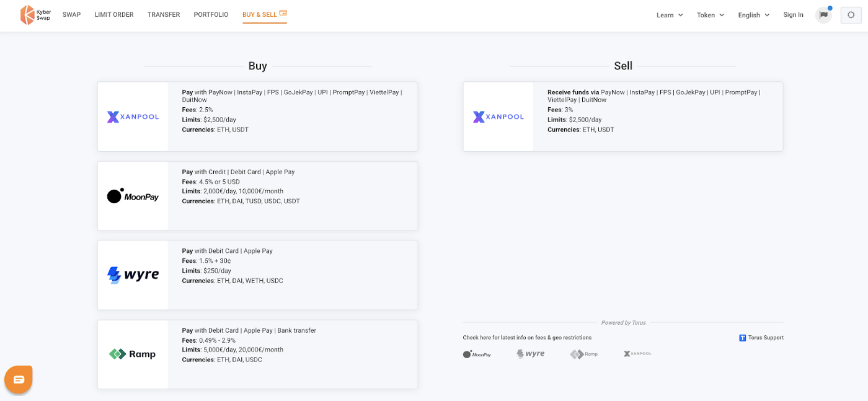Click the Torus Support icon

742,338
